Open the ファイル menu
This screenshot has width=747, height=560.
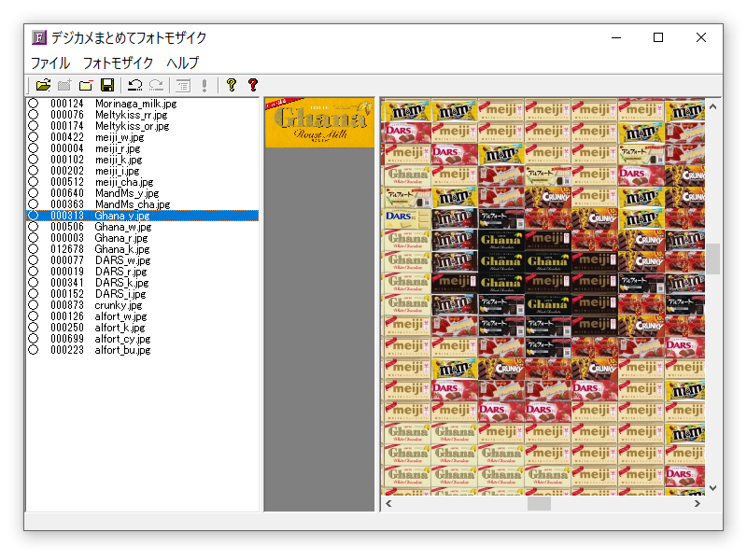tap(50, 63)
